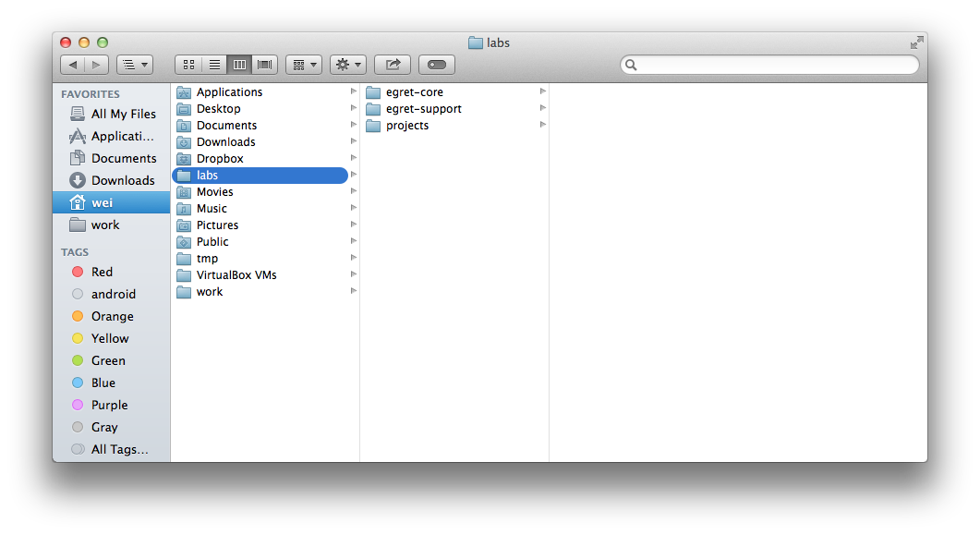Expand arrow next to Applications column row
980x535 pixels.
pyautogui.click(x=353, y=91)
